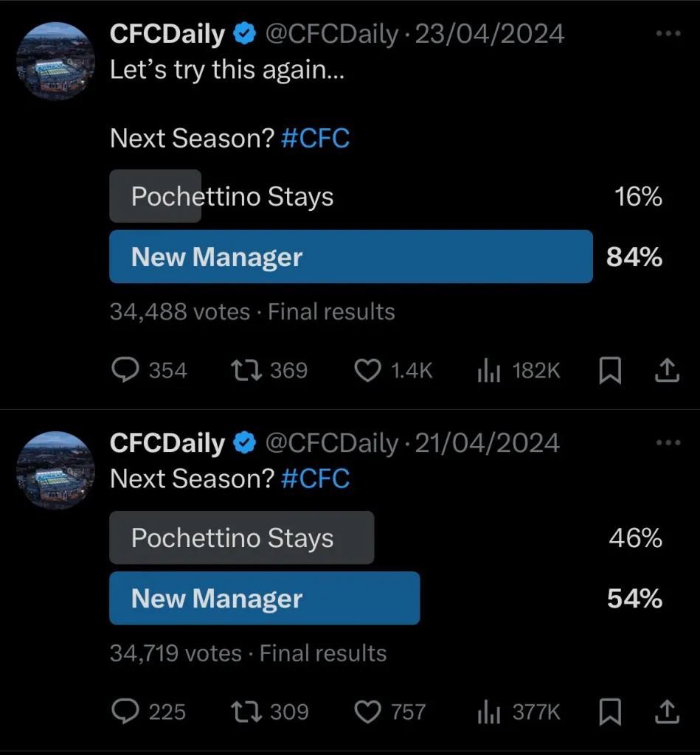Open @CFCDaily handle on the 21/04/2024 tweet
This screenshot has width=700, height=755.
pyautogui.click(x=330, y=443)
